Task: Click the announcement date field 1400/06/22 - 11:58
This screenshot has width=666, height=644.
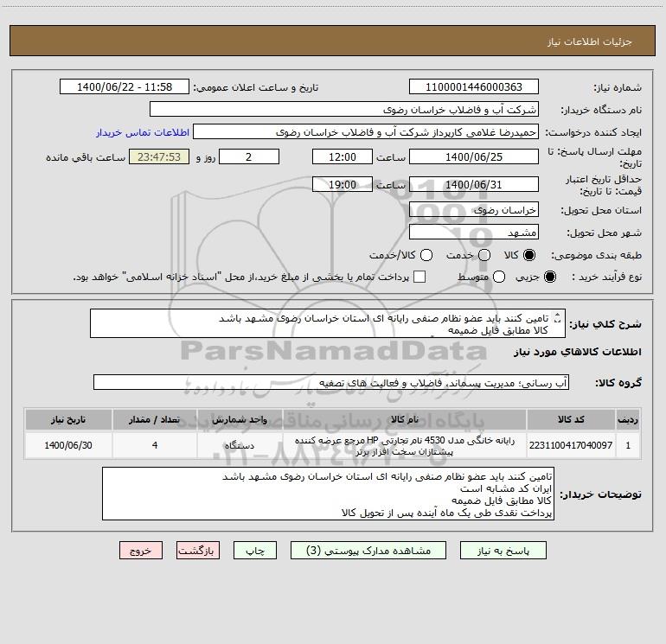Action: point(125,86)
